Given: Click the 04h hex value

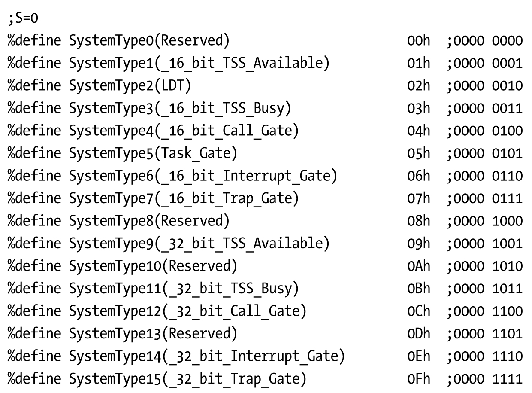Looking at the screenshot, I should tap(418, 131).
